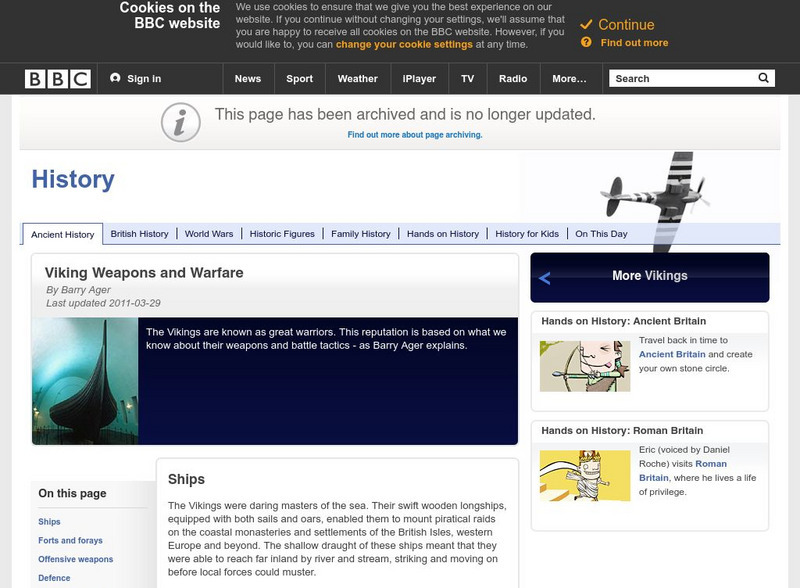The width and height of the screenshot is (800, 588).
Task: Open the Weather section
Action: 358,79
